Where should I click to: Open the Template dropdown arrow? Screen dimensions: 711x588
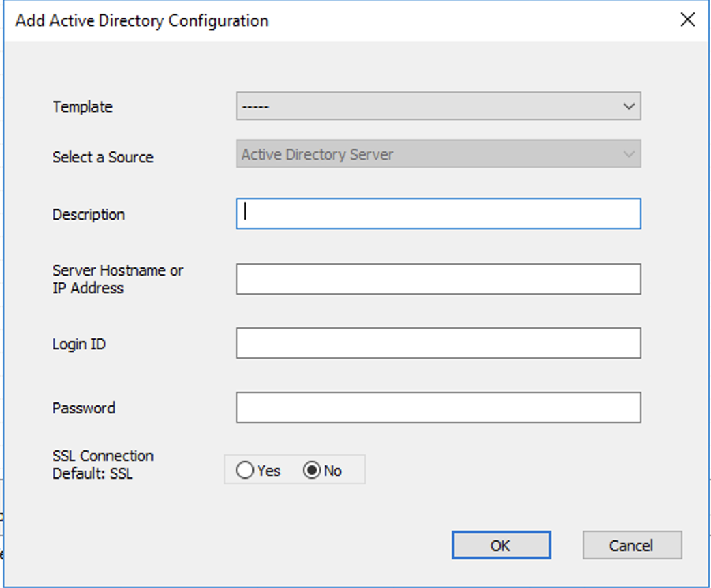628,106
